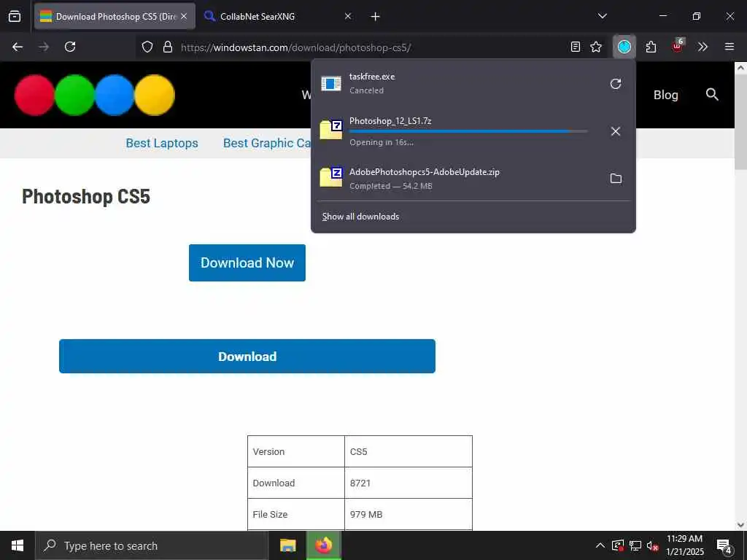Reload the current page
Screen dimensions: 747x560
70,47
